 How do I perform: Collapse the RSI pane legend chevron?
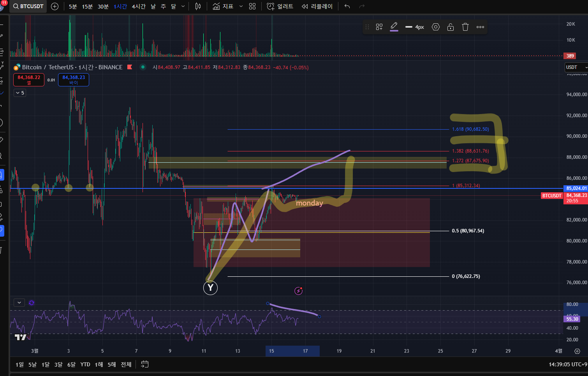tap(19, 302)
